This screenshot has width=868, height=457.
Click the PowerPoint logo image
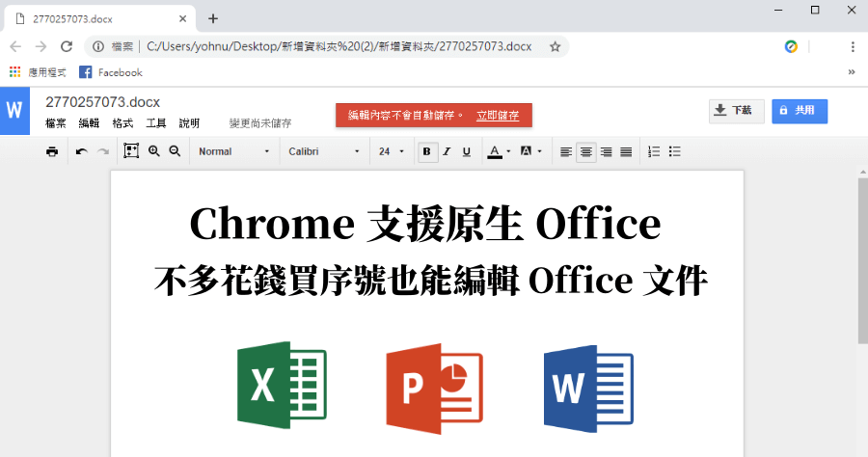coord(435,389)
